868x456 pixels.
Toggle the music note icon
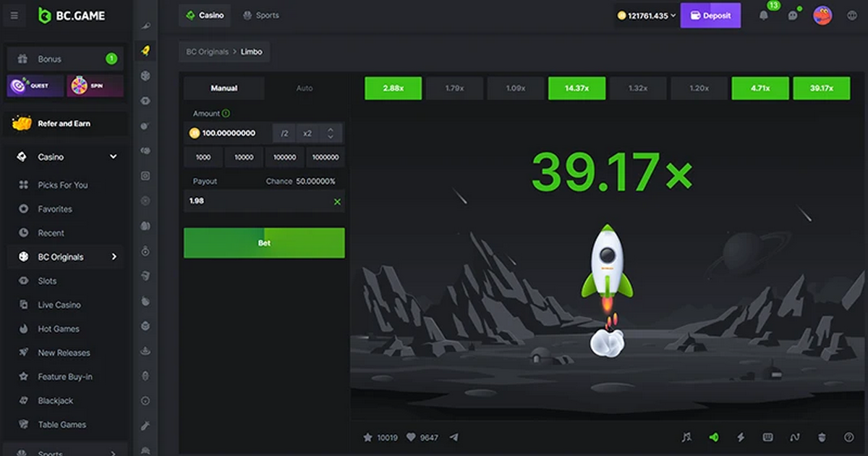686,437
